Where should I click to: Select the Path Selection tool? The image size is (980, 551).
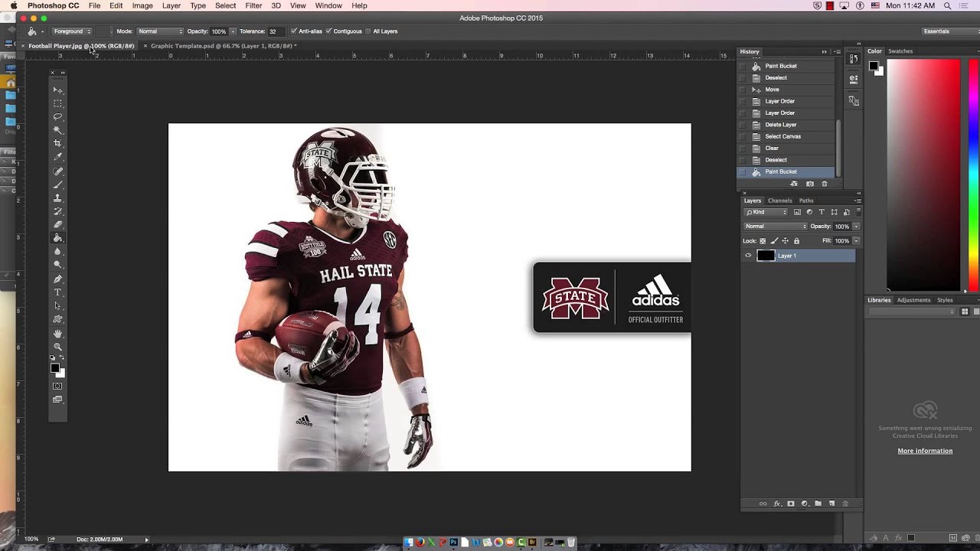(x=57, y=306)
